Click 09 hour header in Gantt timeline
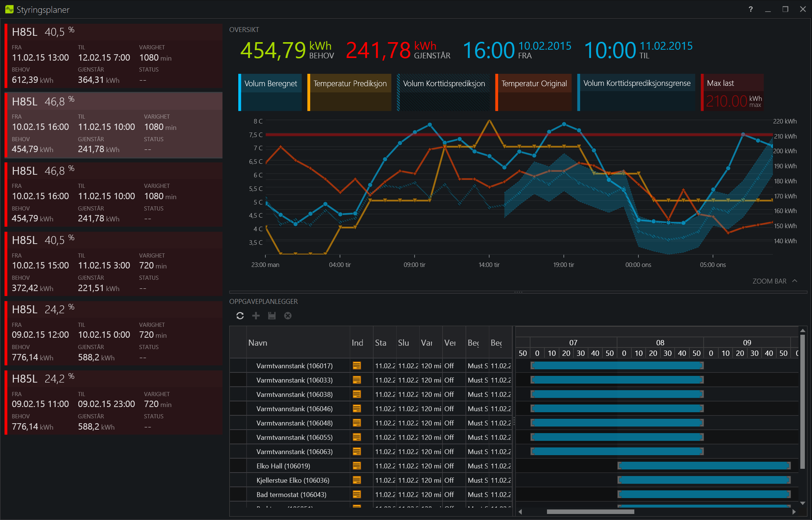The image size is (812, 520). point(747,343)
